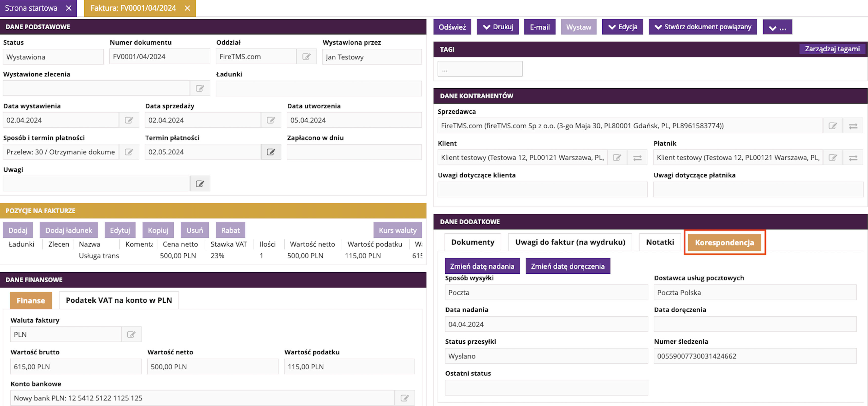Click edit icon for Termin płatności
Viewport: 868px width, 406px height.
click(x=271, y=152)
